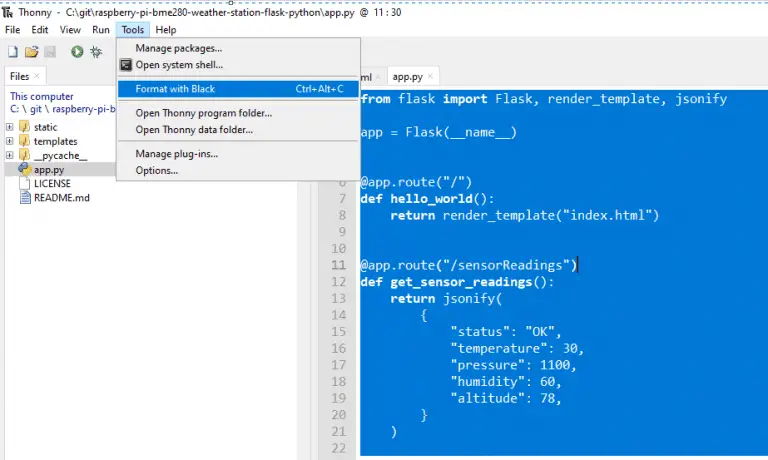Screen dimensions: 768x460
Task: Click the raspberry-pi-b path segment
Action: tap(84, 109)
